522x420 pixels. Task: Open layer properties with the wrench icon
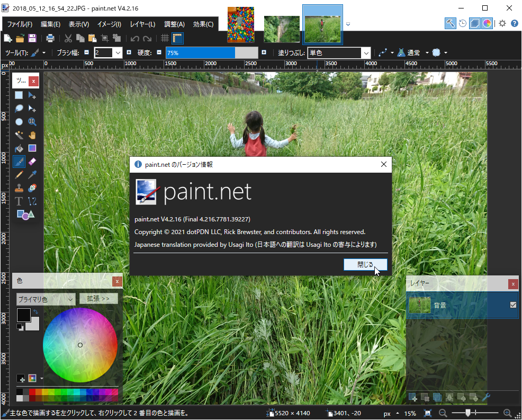[x=486, y=397]
